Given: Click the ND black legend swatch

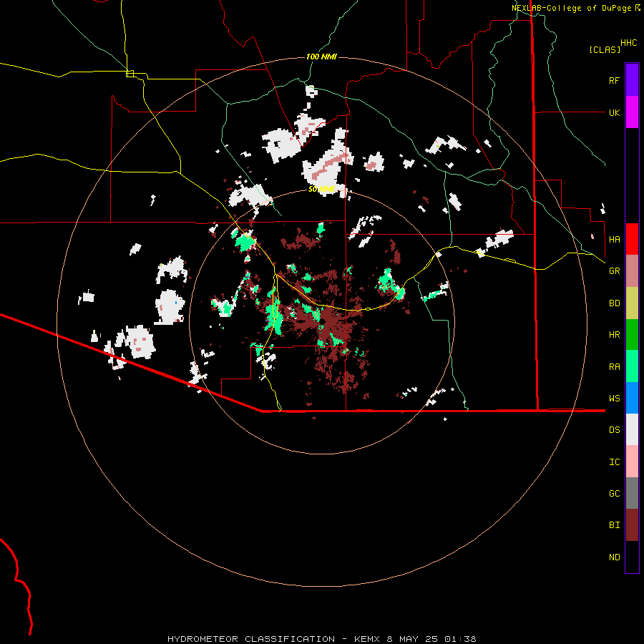Looking at the screenshot, I should pos(632,557).
